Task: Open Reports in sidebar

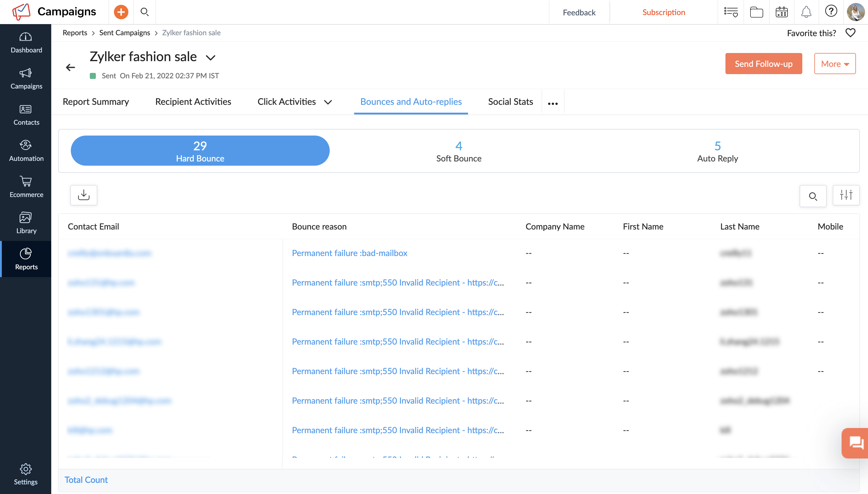Action: pyautogui.click(x=26, y=259)
